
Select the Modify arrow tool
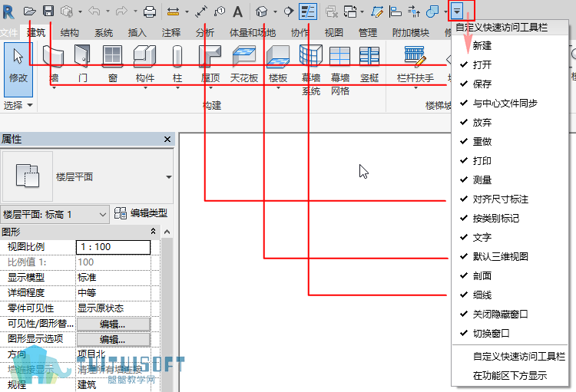pos(18,69)
